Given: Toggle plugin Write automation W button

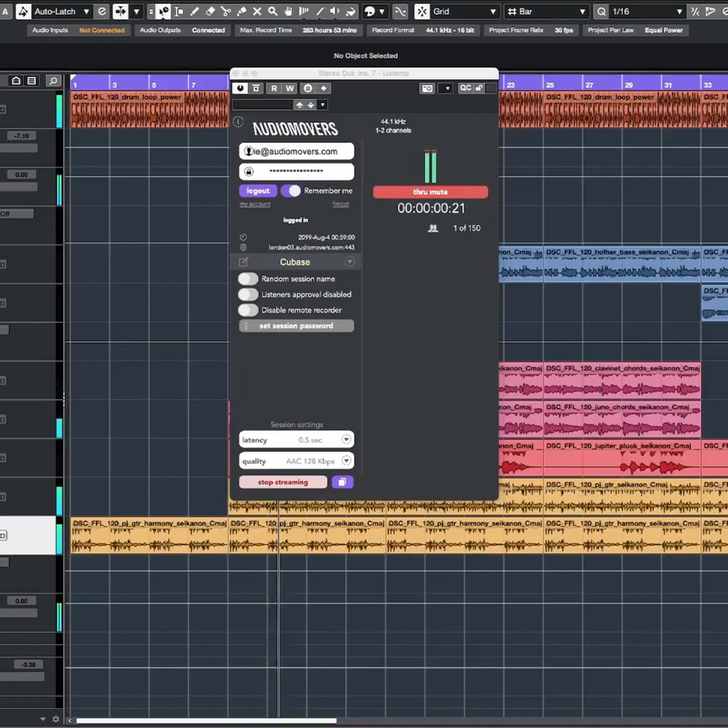Looking at the screenshot, I should pos(290,88).
